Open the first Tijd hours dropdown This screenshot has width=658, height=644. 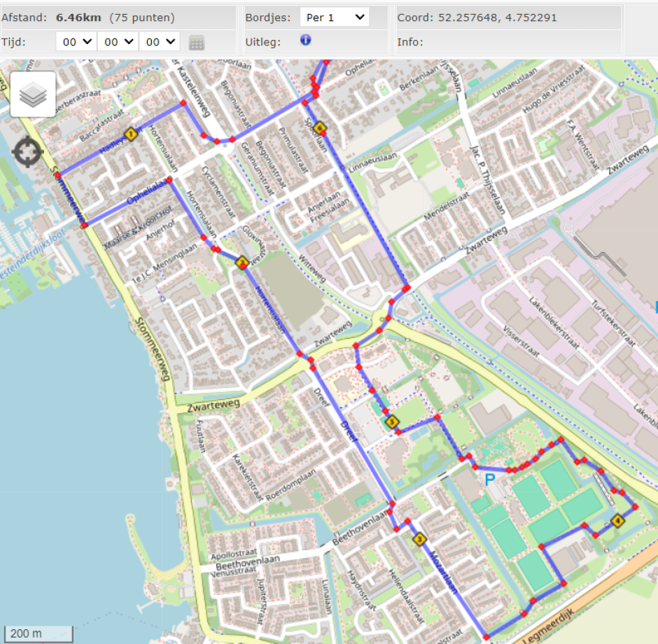tap(76, 42)
